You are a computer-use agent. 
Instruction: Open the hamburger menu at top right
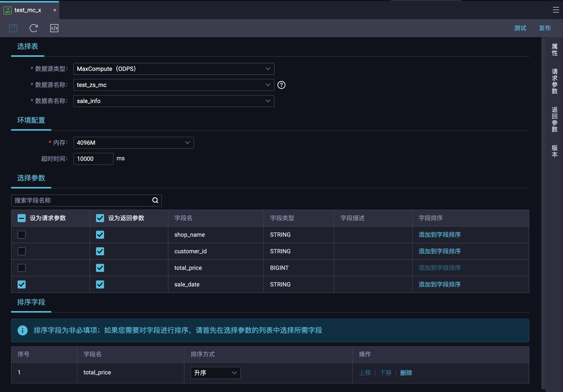556,10
